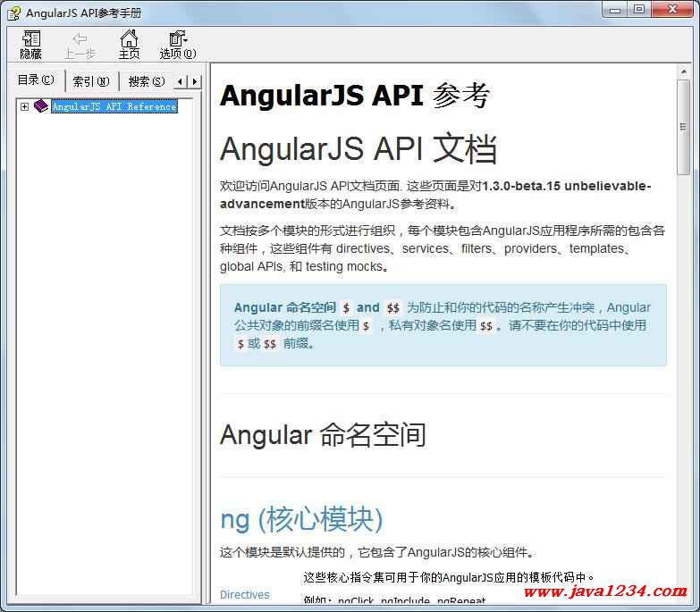This screenshot has height=612, width=700.
Task: Maximize the help viewer window
Action: [638, 10]
